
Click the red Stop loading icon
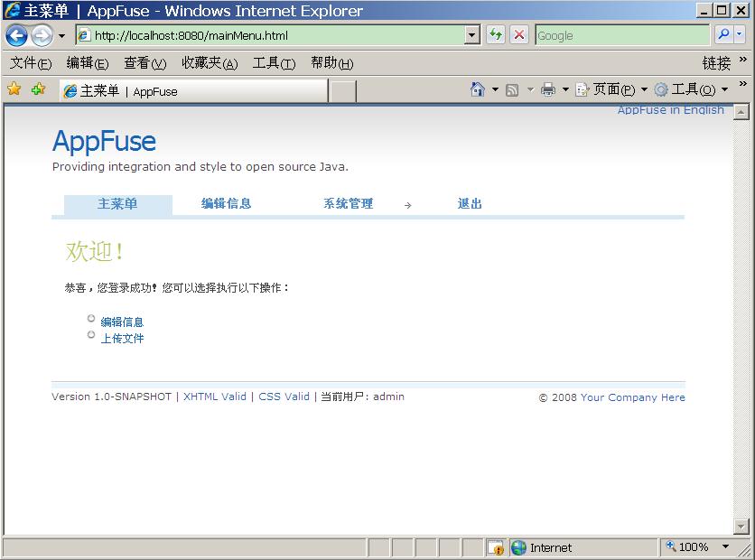(x=519, y=35)
